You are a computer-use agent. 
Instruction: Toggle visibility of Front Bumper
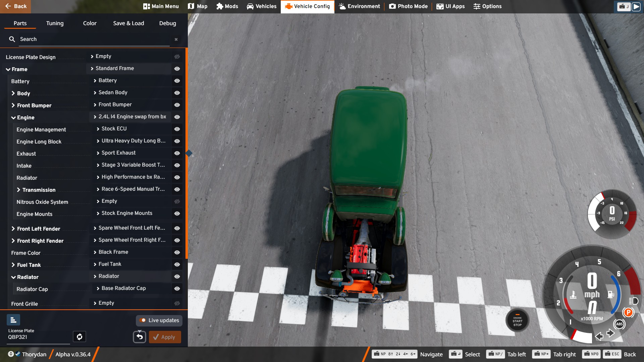point(177,105)
